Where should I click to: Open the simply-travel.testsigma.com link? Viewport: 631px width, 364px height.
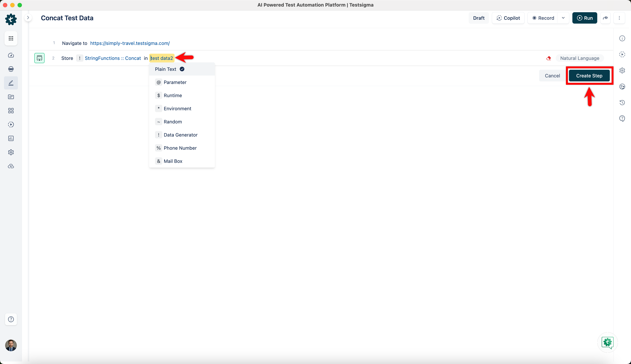point(130,43)
